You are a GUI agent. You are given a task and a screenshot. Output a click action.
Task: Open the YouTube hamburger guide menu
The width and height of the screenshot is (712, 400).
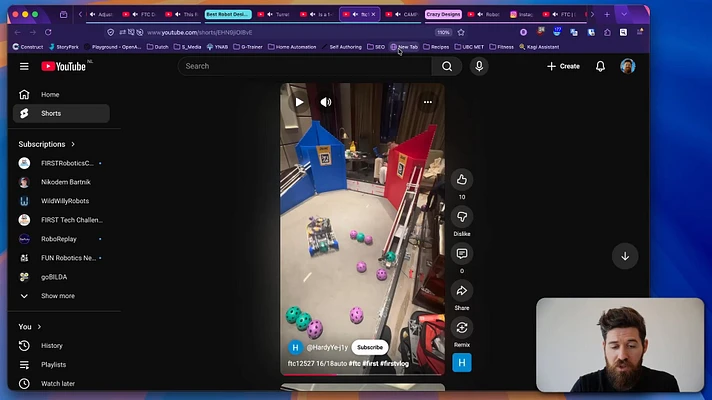[x=24, y=66]
